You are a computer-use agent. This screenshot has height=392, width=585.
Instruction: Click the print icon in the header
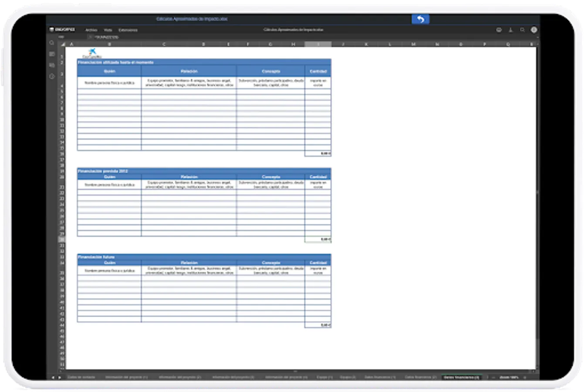point(499,30)
